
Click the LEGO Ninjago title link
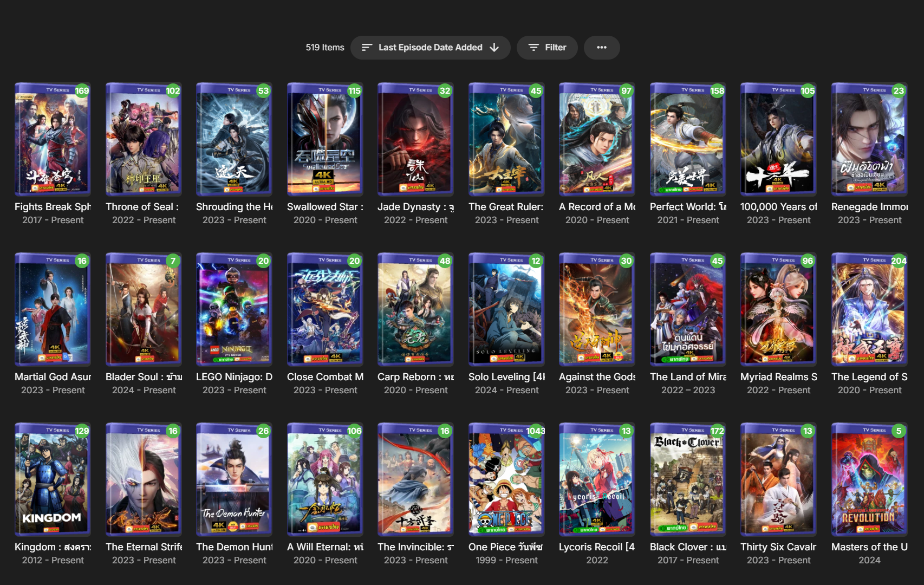tap(234, 377)
